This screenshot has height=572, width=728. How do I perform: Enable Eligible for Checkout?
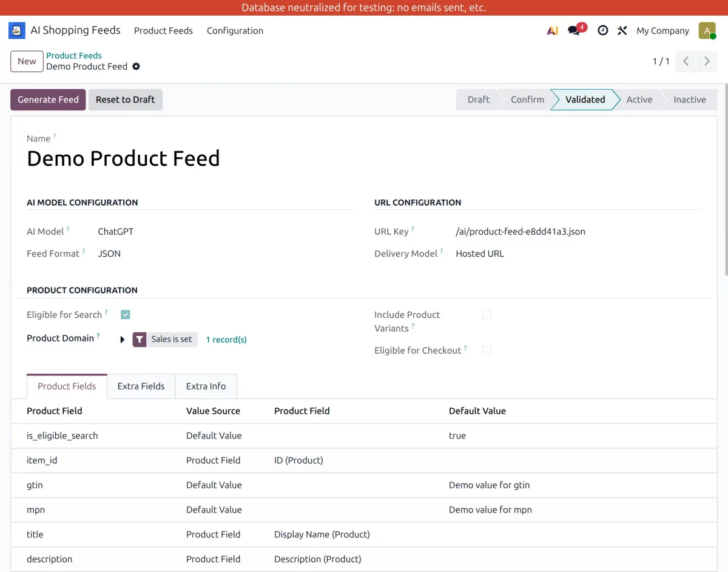487,350
